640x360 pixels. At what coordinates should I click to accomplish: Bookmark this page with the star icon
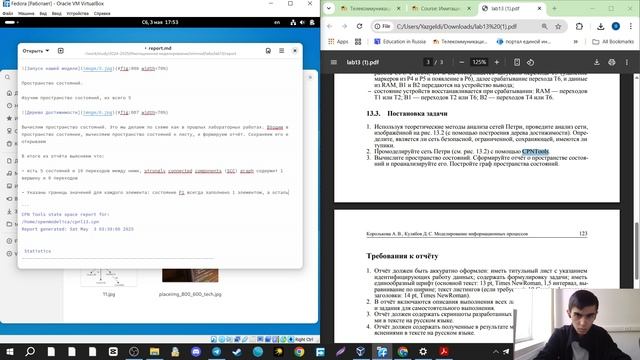click(558, 26)
